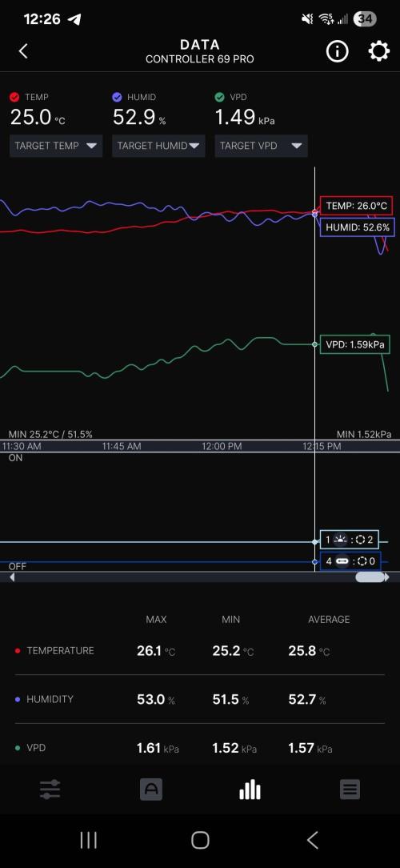This screenshot has width=400, height=868.
Task: Tap Android recent apps button
Action: [88, 840]
